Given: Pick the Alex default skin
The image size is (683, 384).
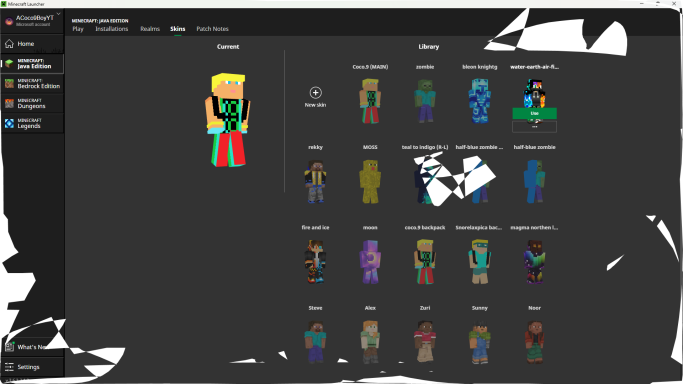Looking at the screenshot, I should [370, 342].
